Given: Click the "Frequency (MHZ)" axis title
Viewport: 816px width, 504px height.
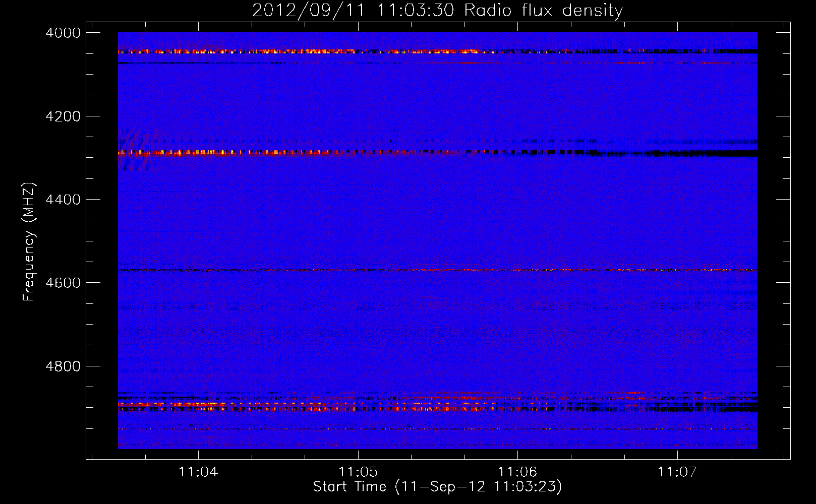Looking at the screenshot, I should tap(29, 242).
